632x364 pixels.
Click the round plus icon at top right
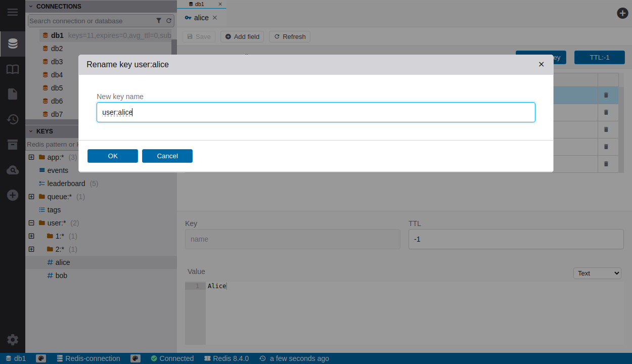point(622,13)
